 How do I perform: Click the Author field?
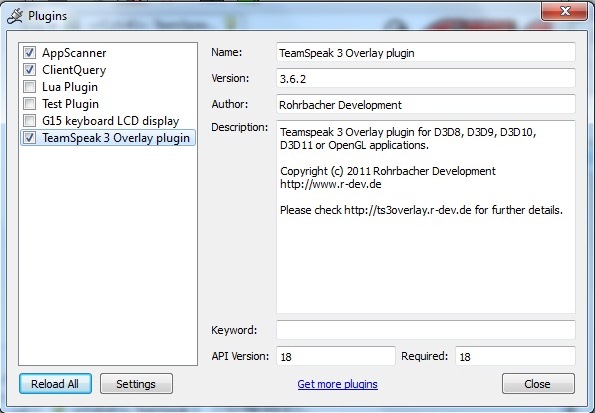click(x=426, y=104)
